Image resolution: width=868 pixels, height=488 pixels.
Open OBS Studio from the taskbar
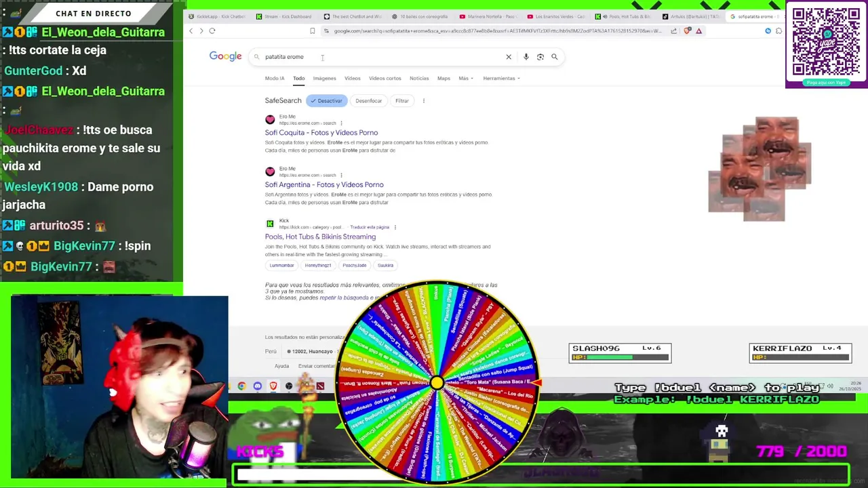[x=289, y=386]
